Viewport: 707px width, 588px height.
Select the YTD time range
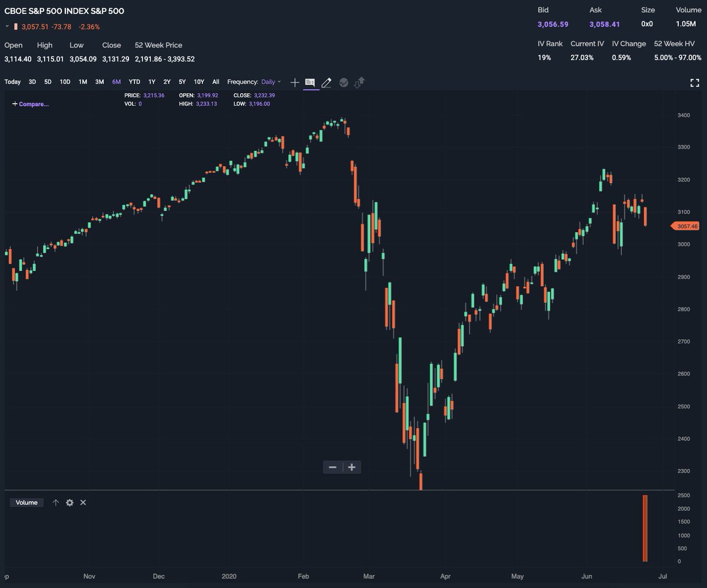pos(134,82)
